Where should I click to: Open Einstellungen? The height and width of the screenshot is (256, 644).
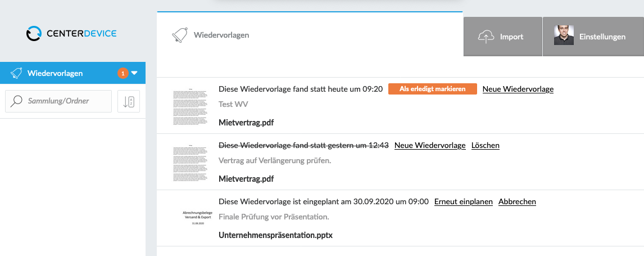[593, 37]
